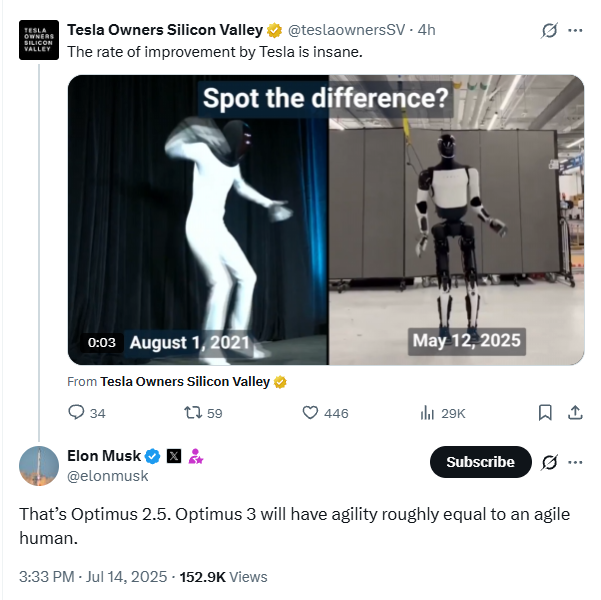The width and height of the screenshot is (601, 600).
Task: Open Tesla Owners Silicon Valley profile avatar
Action: click(38, 41)
